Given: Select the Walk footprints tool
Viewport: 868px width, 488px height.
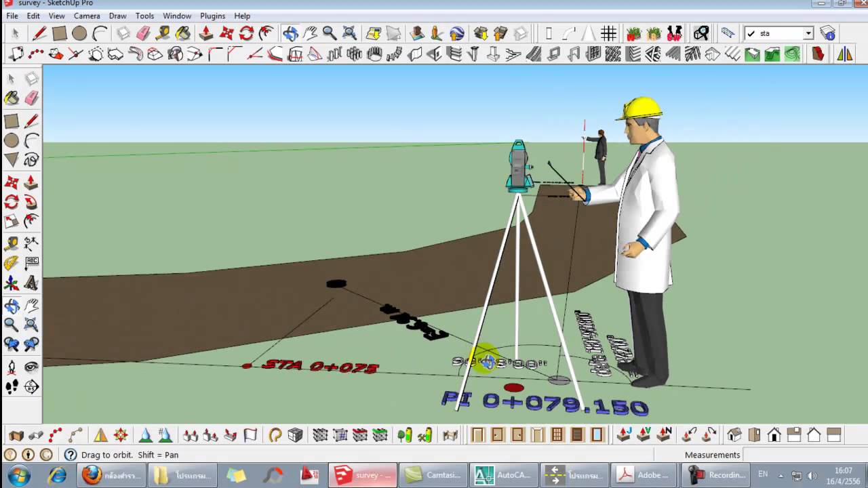Looking at the screenshot, I should point(12,387).
